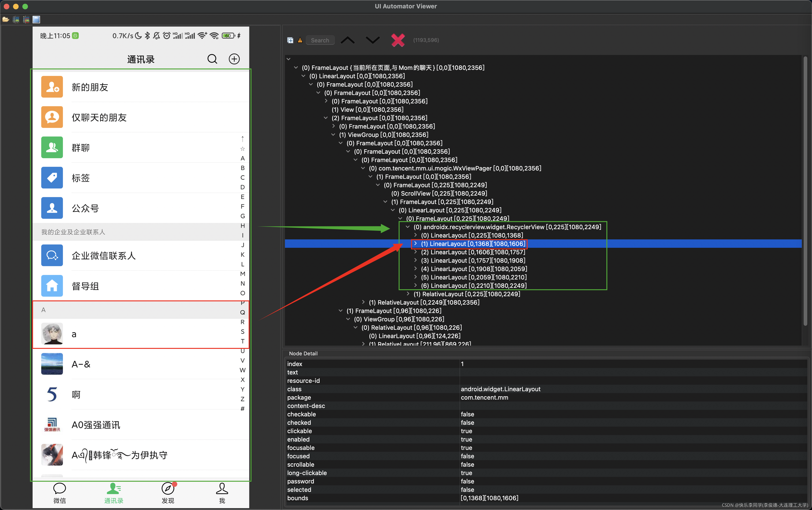This screenshot has width=812, height=510.
Task: Collapse the WxViewPager tree node
Action: tap(363, 168)
